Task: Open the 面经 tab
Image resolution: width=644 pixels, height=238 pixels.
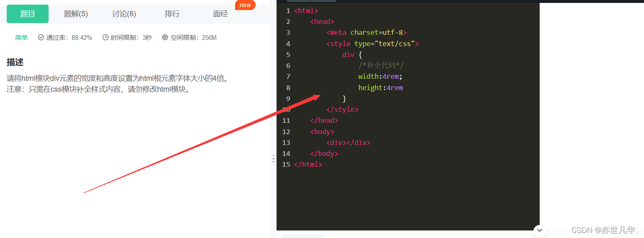Action: click(x=220, y=14)
